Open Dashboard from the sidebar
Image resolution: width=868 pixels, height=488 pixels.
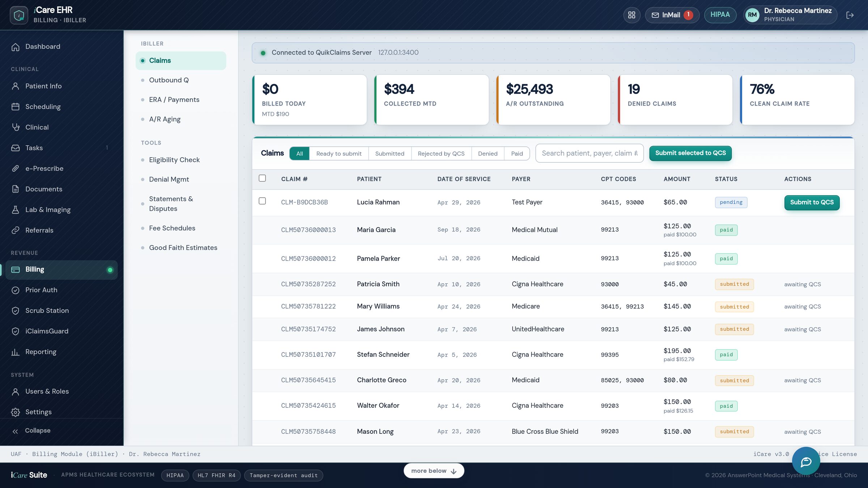(61, 47)
